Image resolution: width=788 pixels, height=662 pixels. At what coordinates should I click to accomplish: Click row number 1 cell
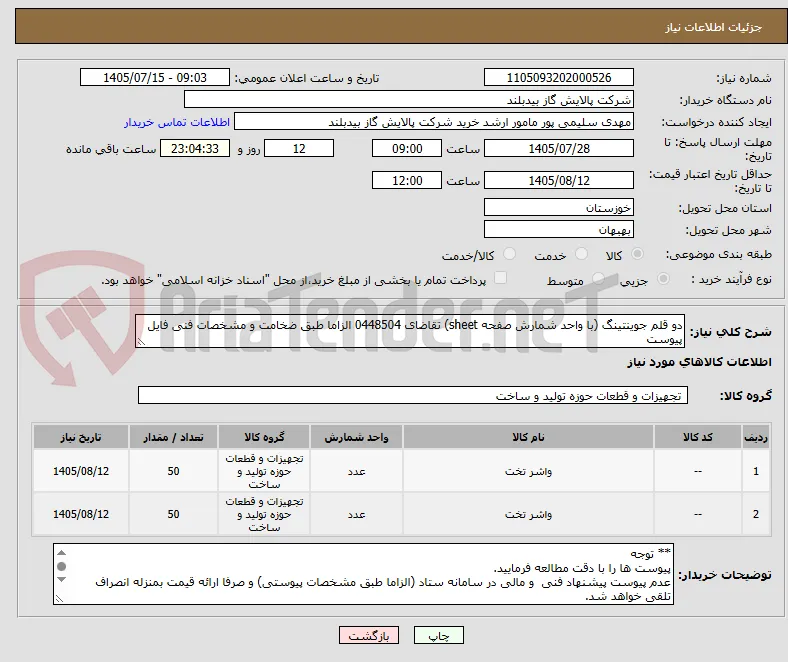pos(755,471)
